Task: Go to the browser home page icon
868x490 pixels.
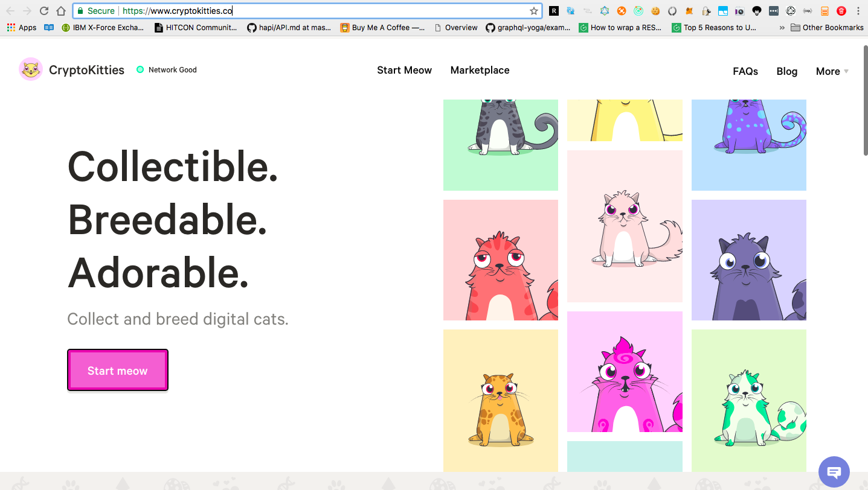Action: point(61,11)
